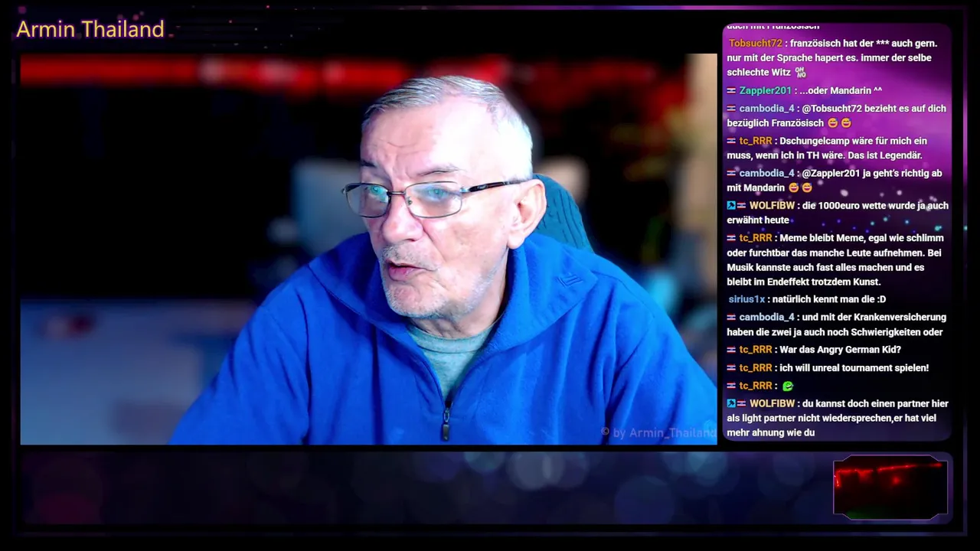Screen dimensions: 980x551
Task: Click the 'OH NO' emote after 'schlechte Witz'
Action: (x=801, y=73)
